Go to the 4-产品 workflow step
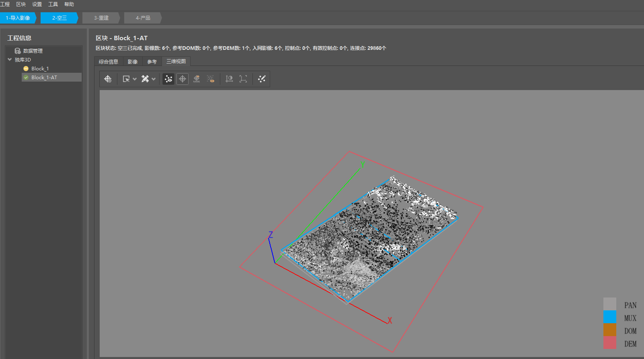This screenshot has width=644, height=359. pyautogui.click(x=143, y=18)
